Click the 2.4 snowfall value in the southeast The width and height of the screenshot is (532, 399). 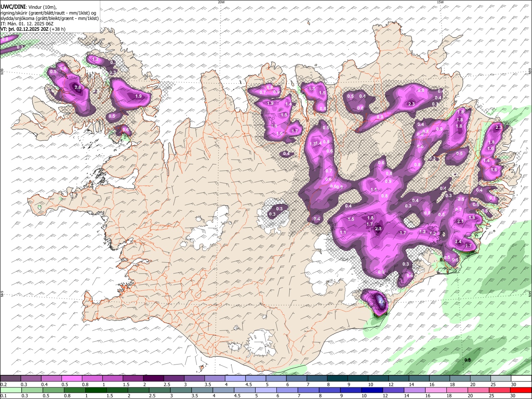(458, 242)
